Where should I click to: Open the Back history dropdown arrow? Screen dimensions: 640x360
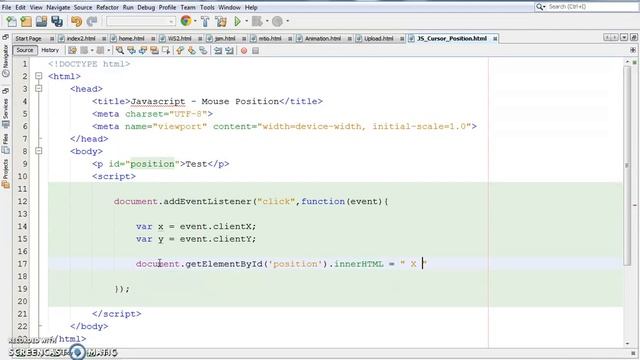click(x=92, y=51)
